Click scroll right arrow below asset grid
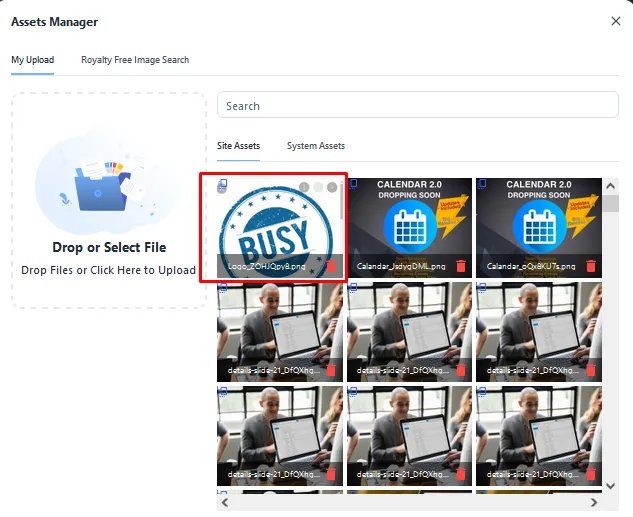This screenshot has height=517, width=633. pos(594,502)
